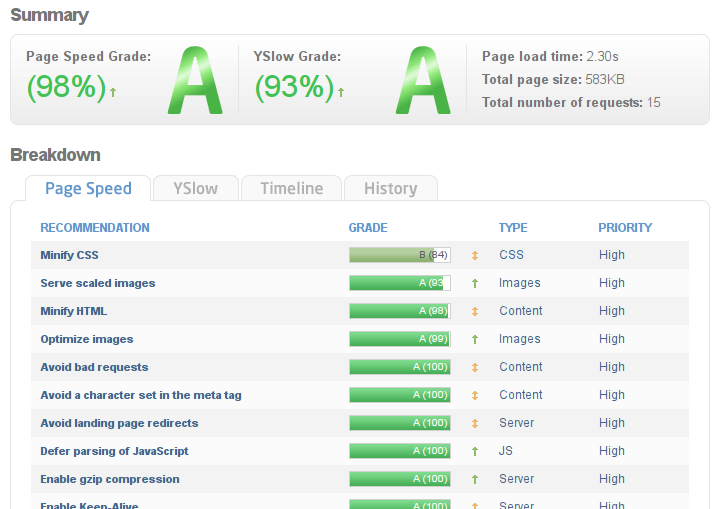Click the A (99) grade bar for Optimize images
Viewport: 723px width, 509px height.
pyautogui.click(x=400, y=339)
